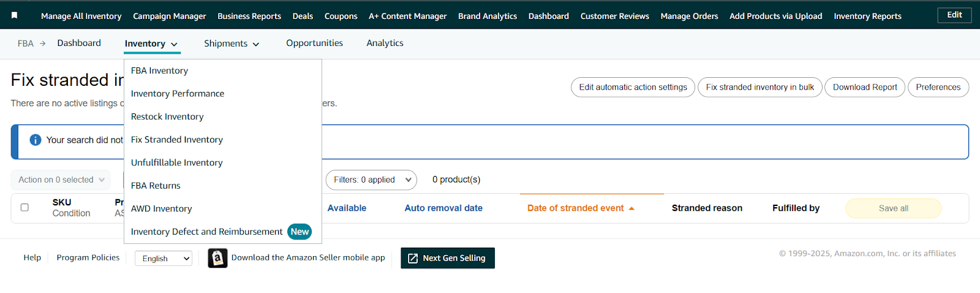Sort by Available column header

click(347, 208)
